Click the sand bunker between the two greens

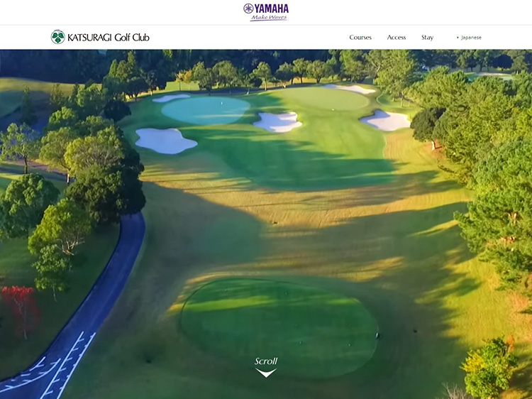pyautogui.click(x=277, y=122)
